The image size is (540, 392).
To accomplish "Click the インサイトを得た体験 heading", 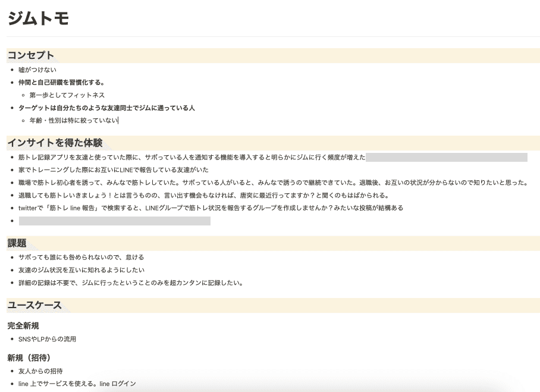I will point(55,143).
